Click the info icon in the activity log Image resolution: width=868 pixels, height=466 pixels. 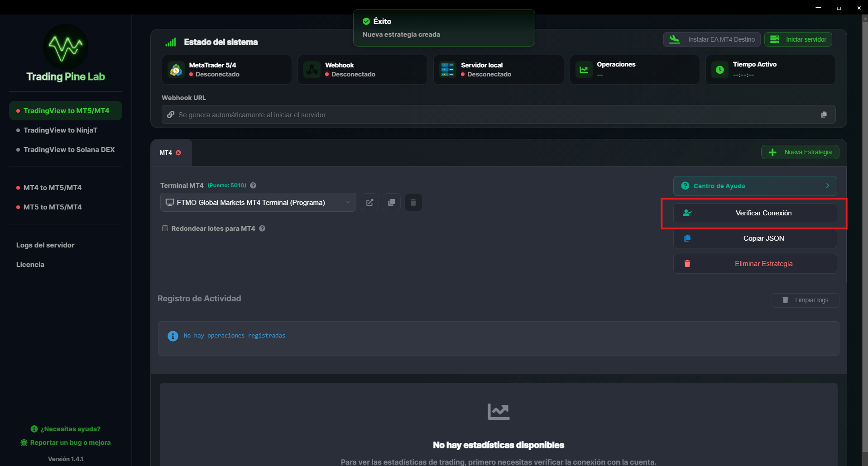(x=173, y=336)
